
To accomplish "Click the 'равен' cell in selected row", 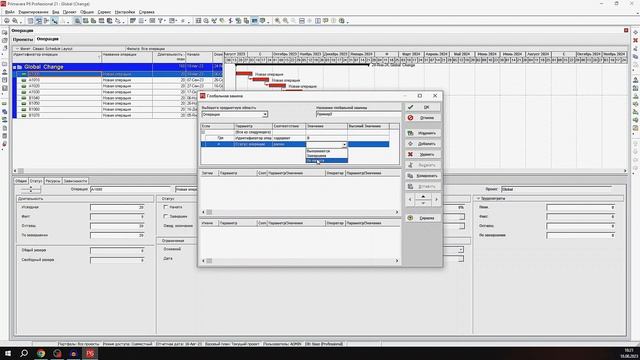I will click(289, 144).
